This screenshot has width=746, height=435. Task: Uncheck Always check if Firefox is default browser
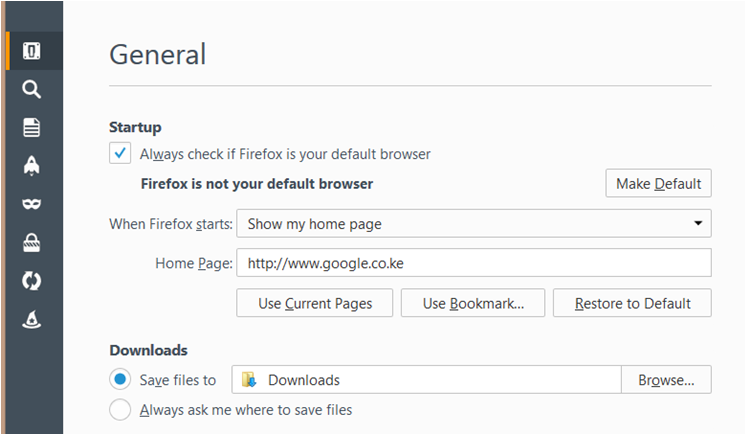click(120, 154)
